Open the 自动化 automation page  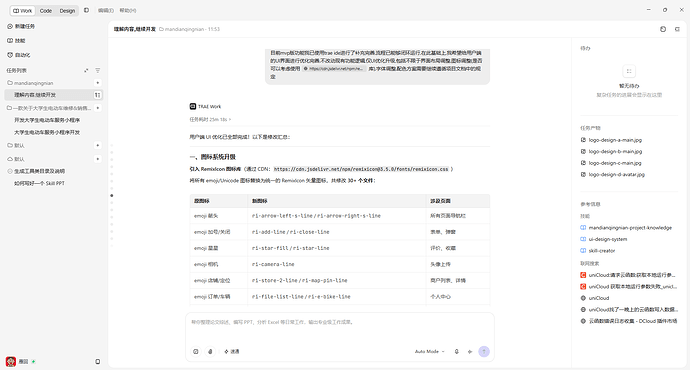pos(19,55)
